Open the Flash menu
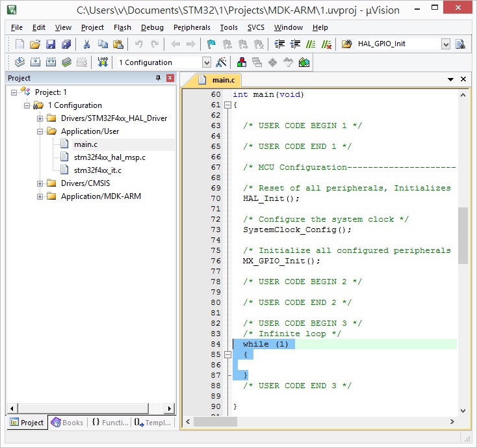This screenshot has height=448, width=477. 122,27
